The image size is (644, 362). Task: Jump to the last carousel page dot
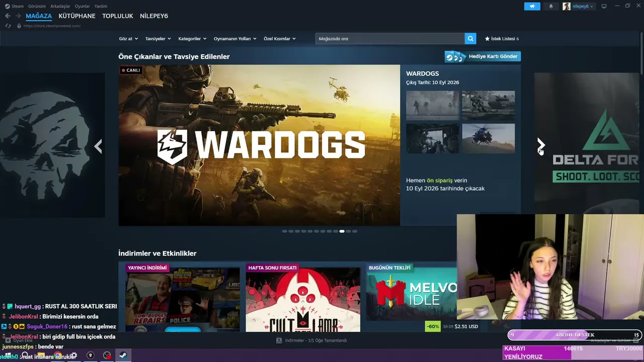pos(355,231)
